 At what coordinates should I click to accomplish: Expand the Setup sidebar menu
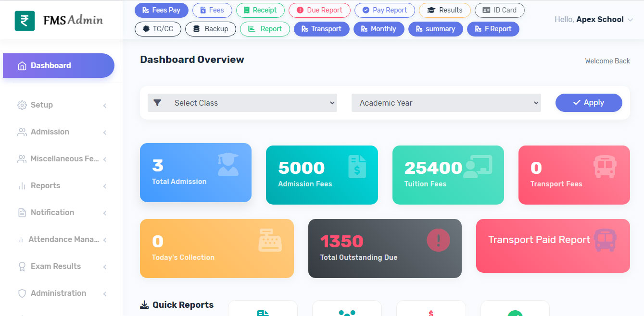click(62, 105)
